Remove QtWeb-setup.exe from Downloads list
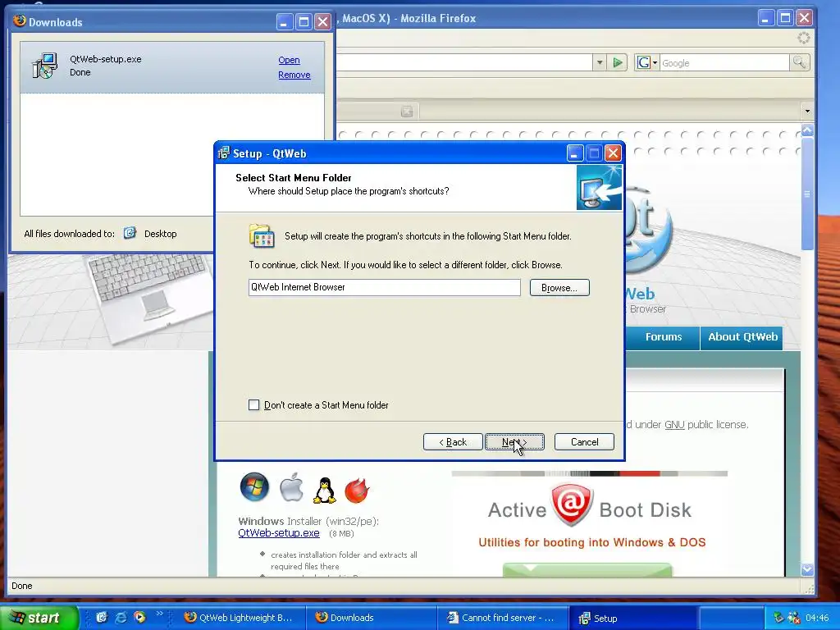The image size is (840, 630). pyautogui.click(x=294, y=75)
